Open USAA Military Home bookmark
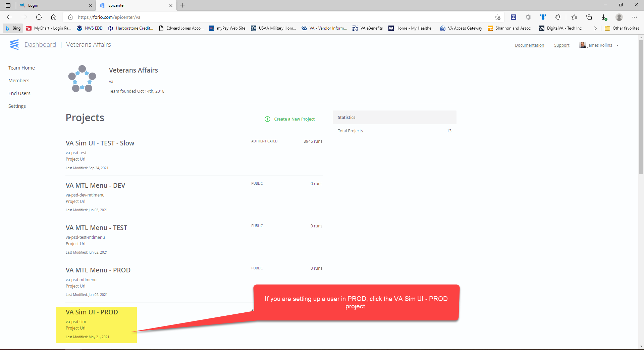The image size is (644, 350). (273, 28)
